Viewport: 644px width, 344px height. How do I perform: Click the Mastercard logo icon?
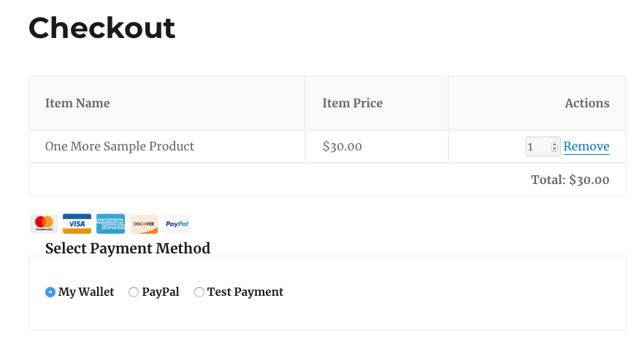[x=44, y=224]
